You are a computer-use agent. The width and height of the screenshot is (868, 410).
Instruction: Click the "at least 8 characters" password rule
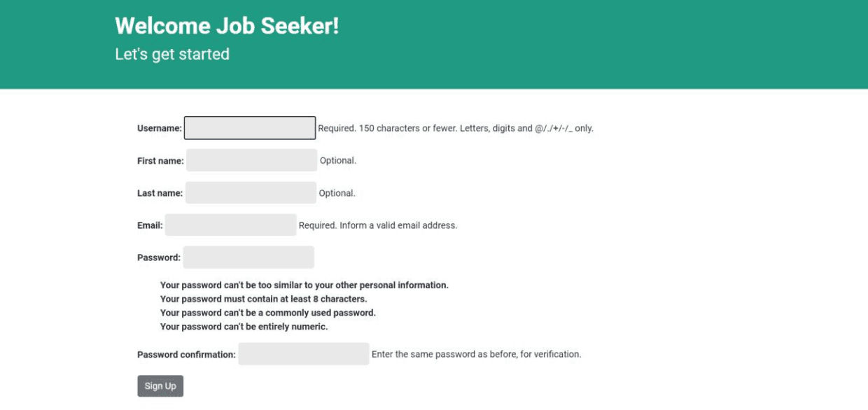[263, 299]
